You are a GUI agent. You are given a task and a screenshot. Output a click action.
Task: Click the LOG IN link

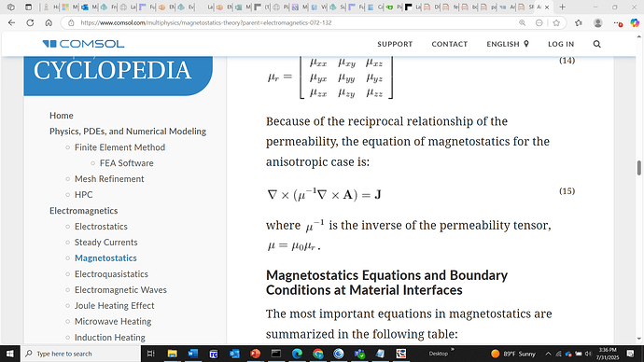click(x=561, y=44)
